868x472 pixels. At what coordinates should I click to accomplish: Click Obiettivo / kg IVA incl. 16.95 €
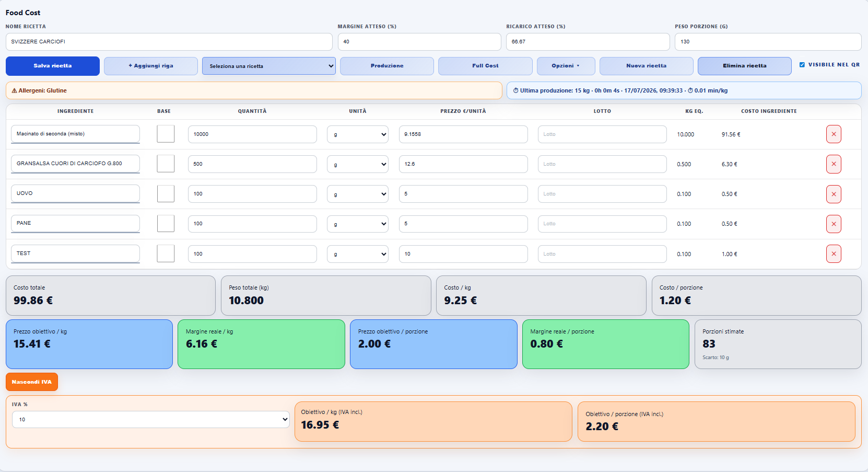pos(433,421)
